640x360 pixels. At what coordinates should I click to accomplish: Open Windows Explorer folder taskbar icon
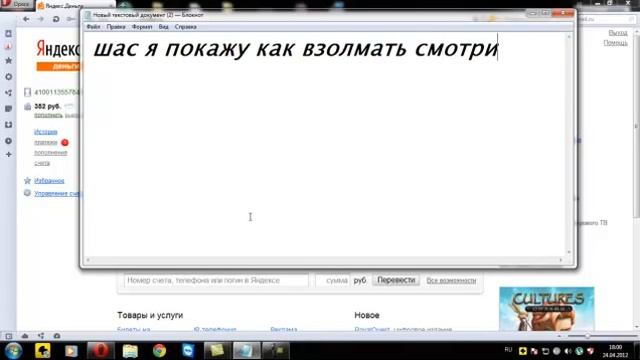pos(130,351)
